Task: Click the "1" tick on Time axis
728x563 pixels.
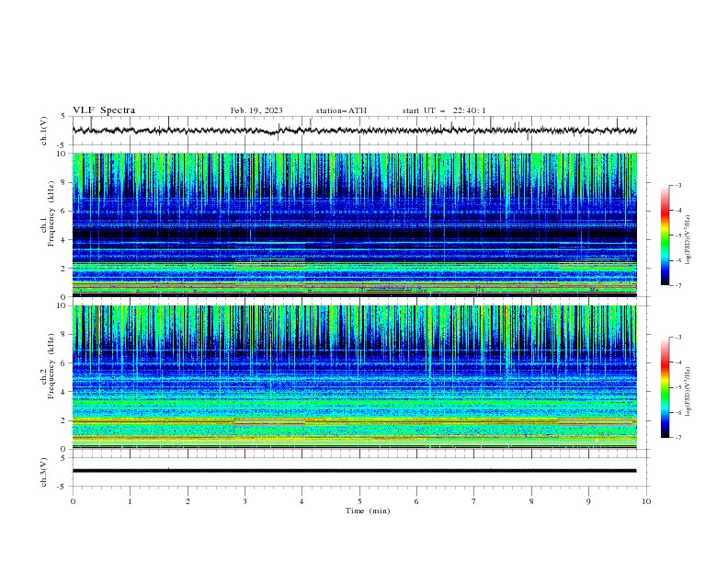Action: tap(130, 501)
